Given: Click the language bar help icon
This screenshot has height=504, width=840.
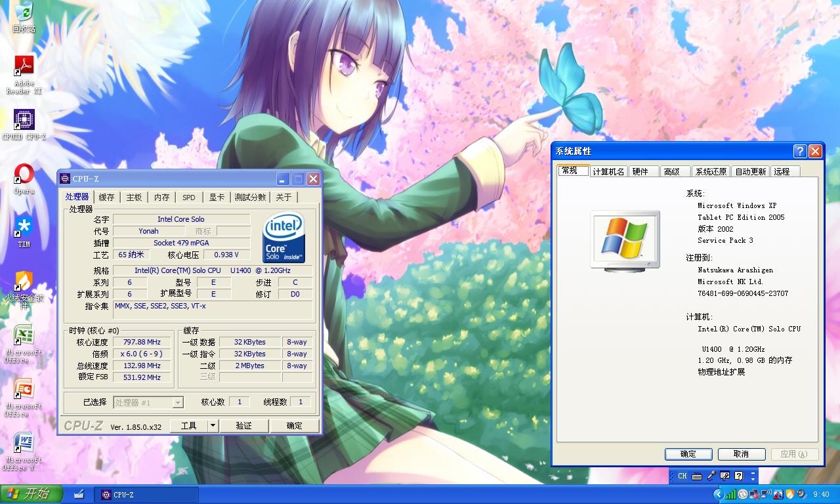Looking at the screenshot, I should (739, 476).
